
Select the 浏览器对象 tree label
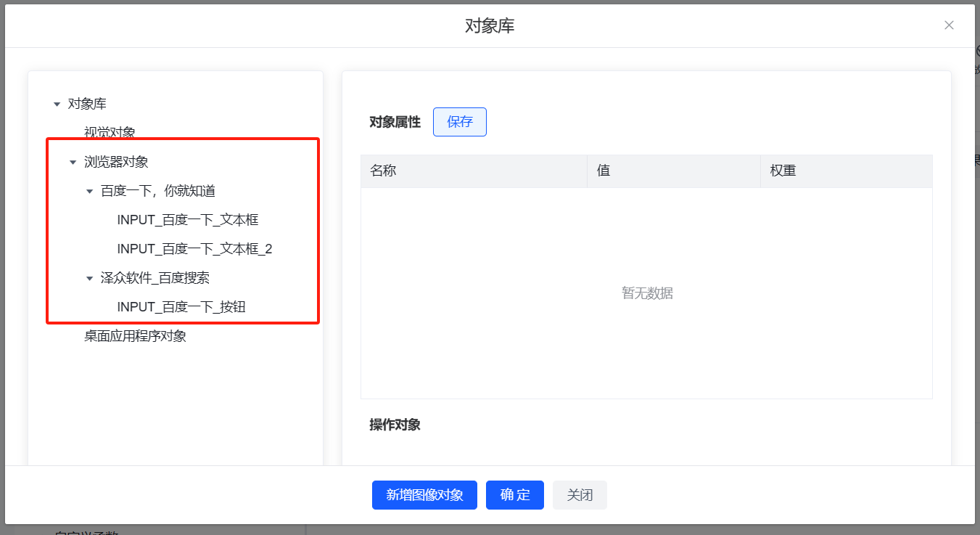tap(116, 162)
